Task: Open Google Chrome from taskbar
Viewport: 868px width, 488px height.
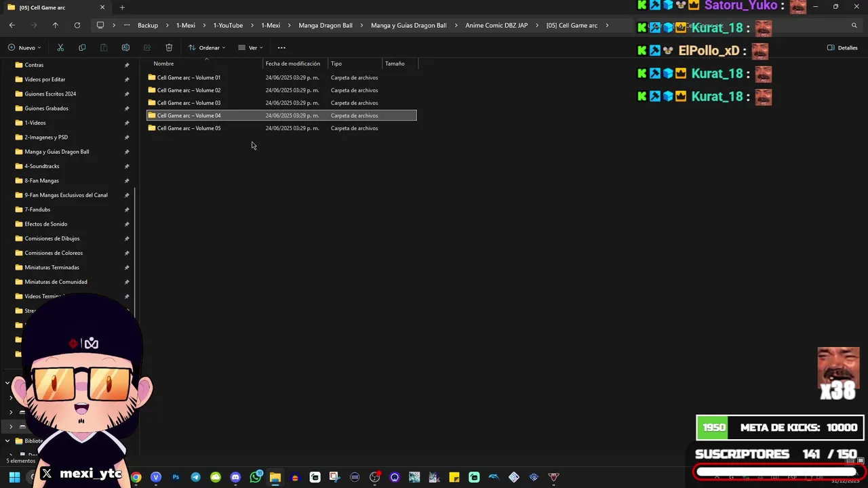Action: (x=136, y=477)
